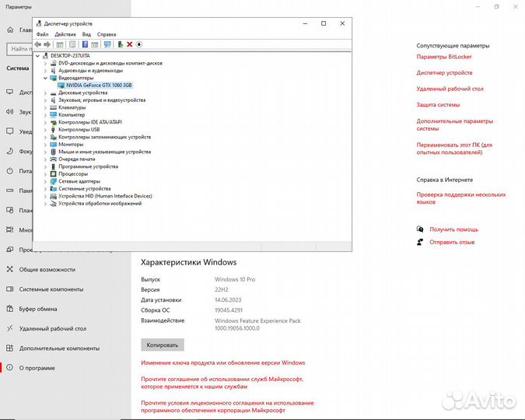
Task: Click the sound speaker icon in Settings sidebar
Action: [x=9, y=111]
